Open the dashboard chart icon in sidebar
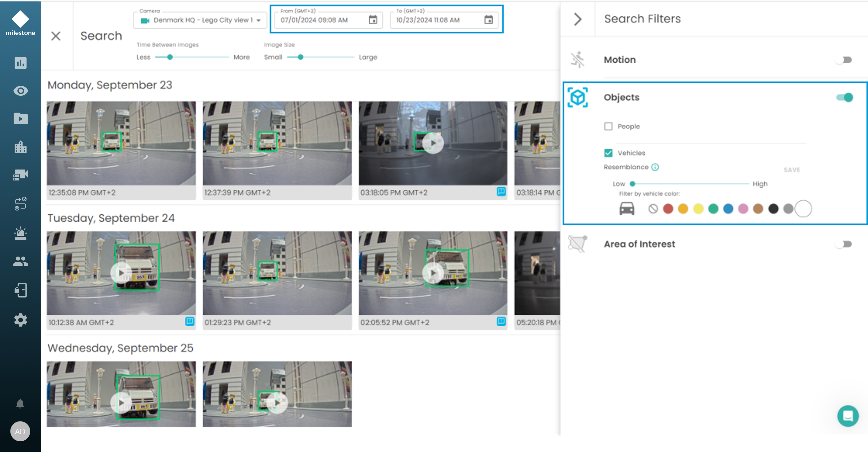 21,63
